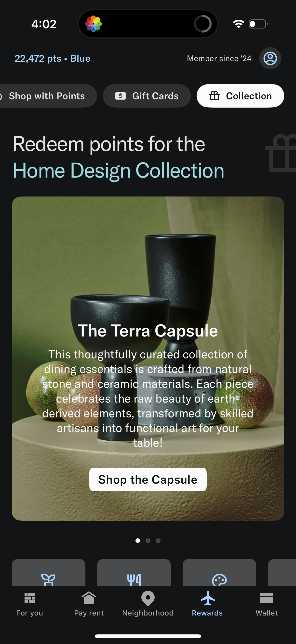Image resolution: width=296 pixels, height=644 pixels.
Task: Tap the Pay rent house icon
Action: click(89, 598)
